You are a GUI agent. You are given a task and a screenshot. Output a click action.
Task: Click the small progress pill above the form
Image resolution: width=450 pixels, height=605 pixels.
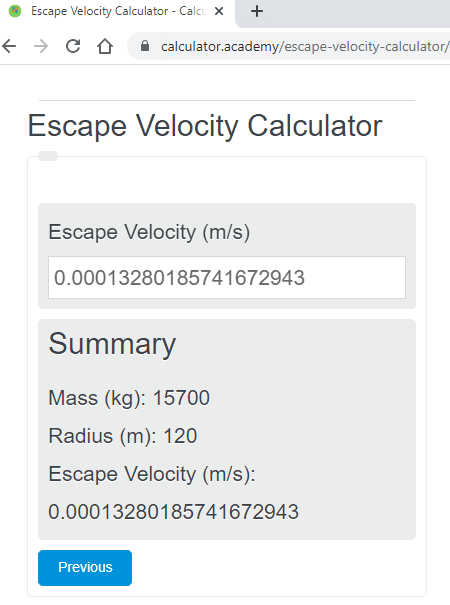48,156
